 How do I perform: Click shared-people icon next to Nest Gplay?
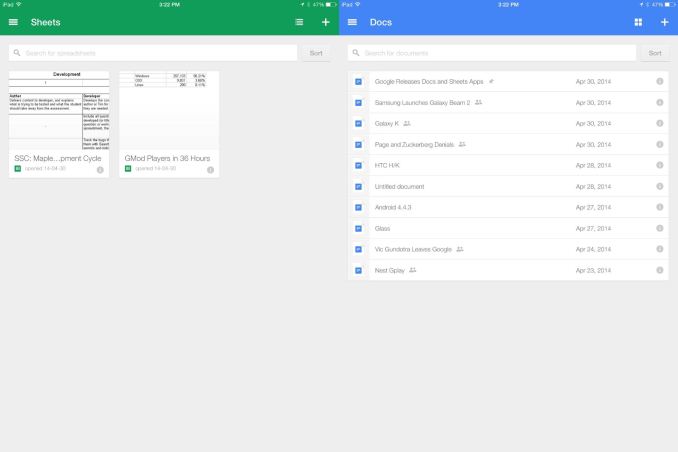click(413, 270)
